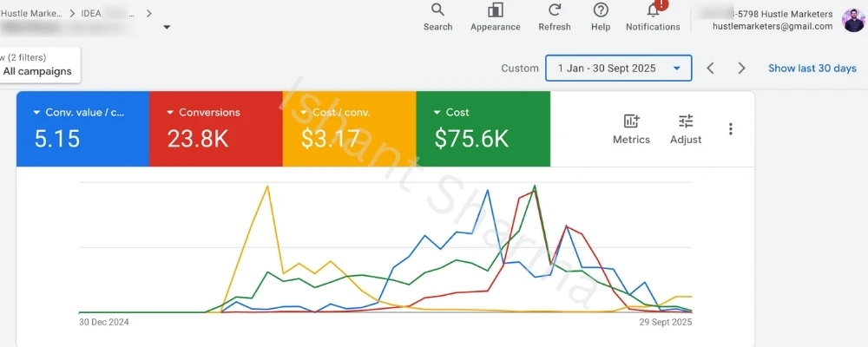Screen dimensions: 868x347
Task: Refresh the data using Refresh icon
Action: click(555, 10)
